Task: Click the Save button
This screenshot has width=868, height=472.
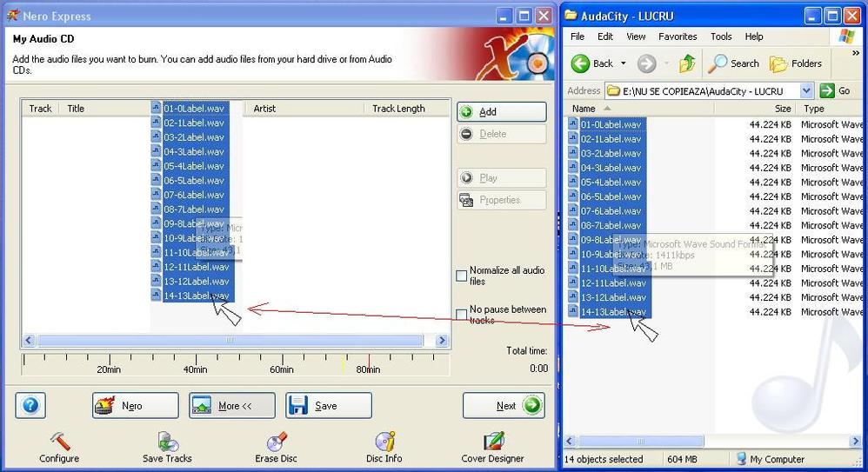Action: 328,406
